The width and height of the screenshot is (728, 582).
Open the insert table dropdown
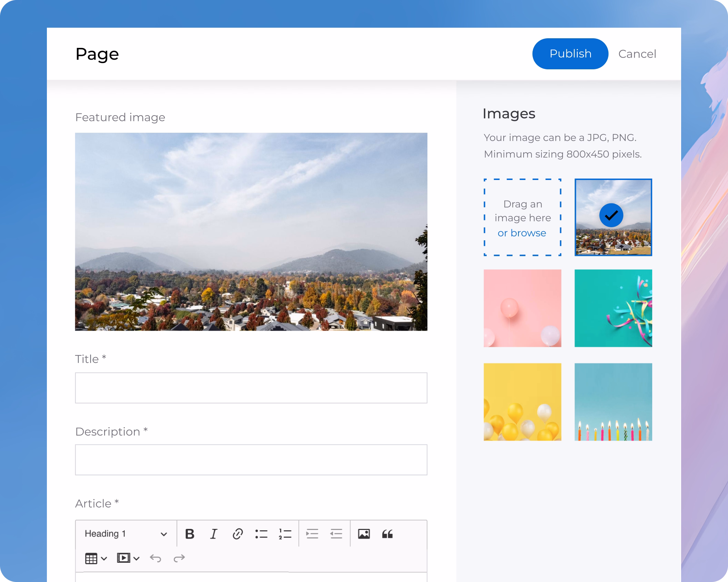pos(96,558)
